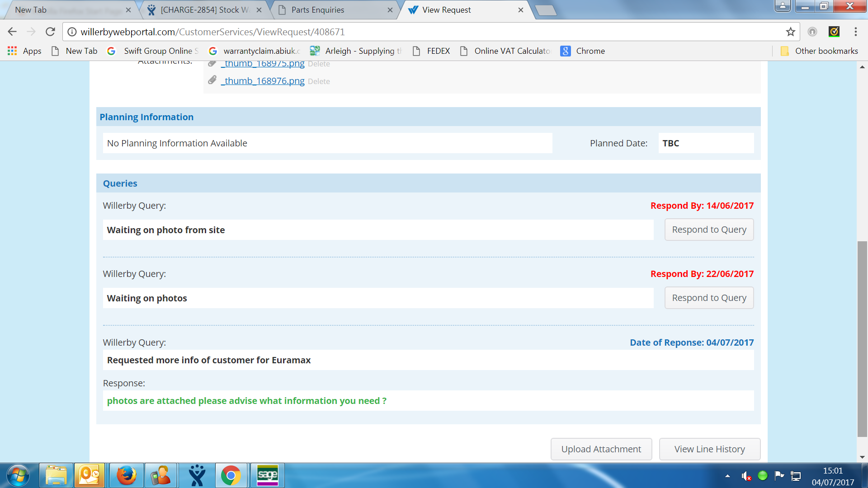Viewport: 868px width, 488px height.
Task: Click the site information icon in address bar
Action: (72, 32)
